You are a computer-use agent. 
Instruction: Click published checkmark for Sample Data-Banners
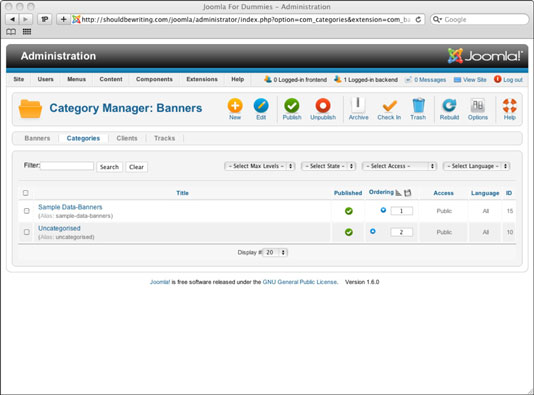[x=348, y=211]
